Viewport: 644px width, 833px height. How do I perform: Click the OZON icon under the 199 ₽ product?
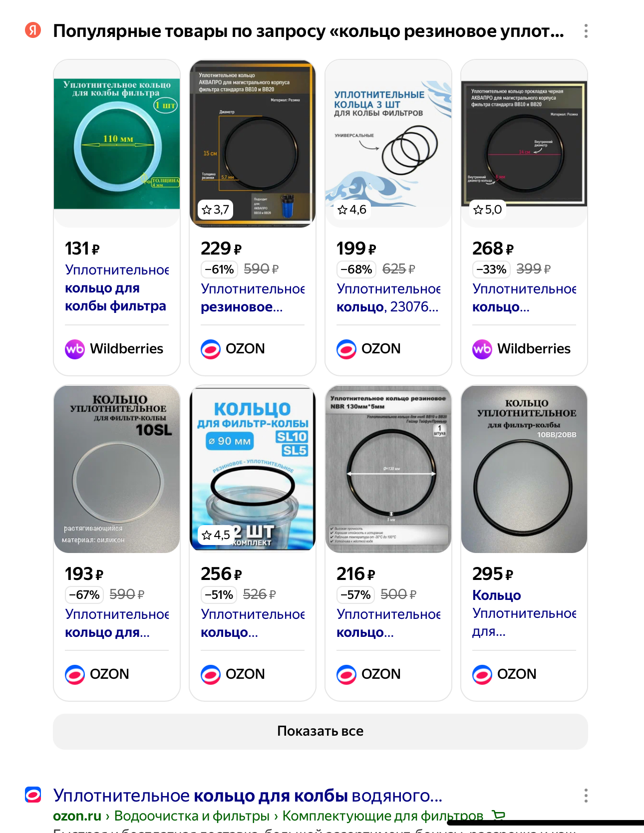click(x=346, y=349)
